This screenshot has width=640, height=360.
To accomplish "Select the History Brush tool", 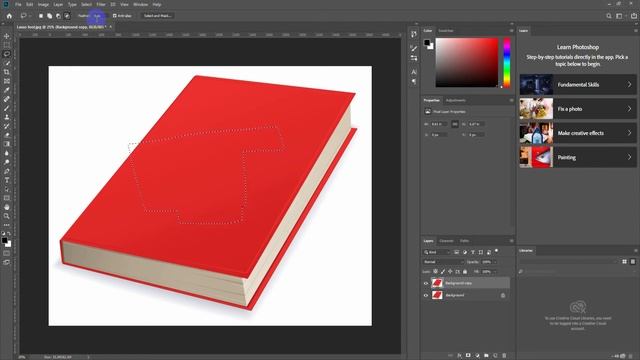I will click(7, 126).
